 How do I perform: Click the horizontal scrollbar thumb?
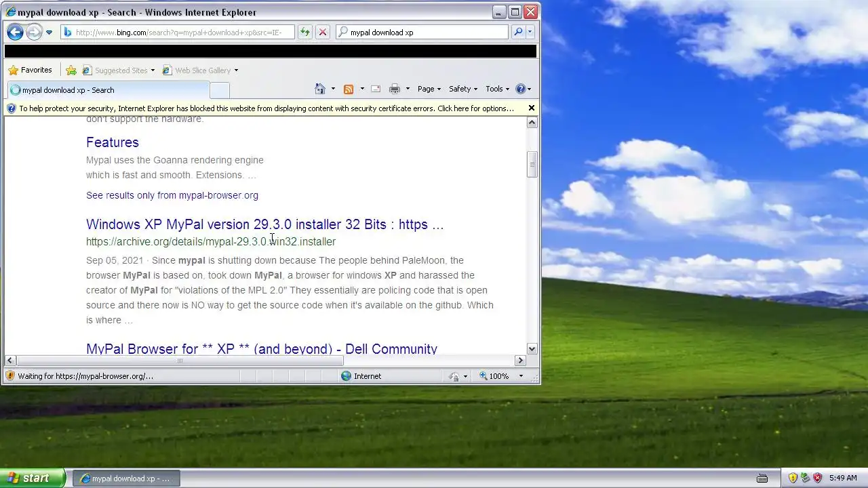pyautogui.click(x=180, y=361)
